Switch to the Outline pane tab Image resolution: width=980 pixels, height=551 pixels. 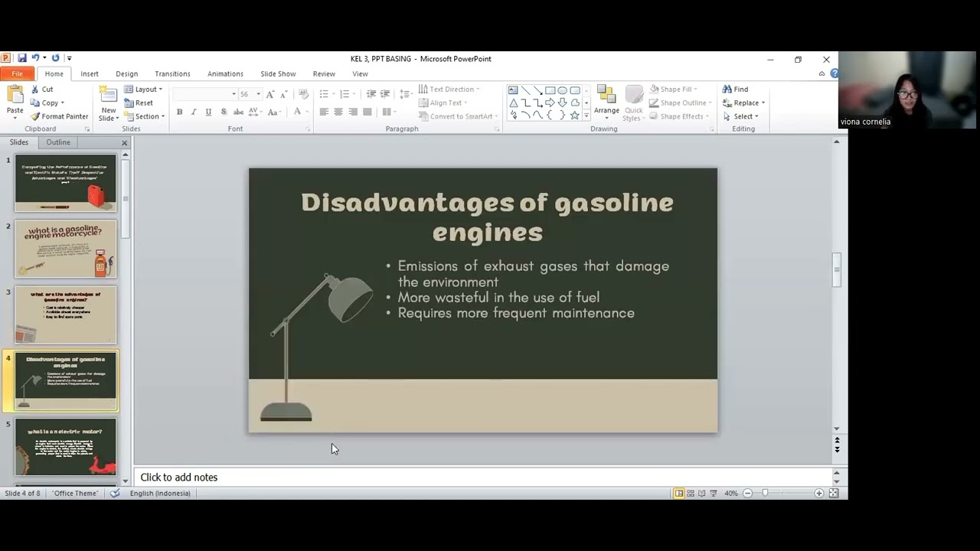[58, 142]
